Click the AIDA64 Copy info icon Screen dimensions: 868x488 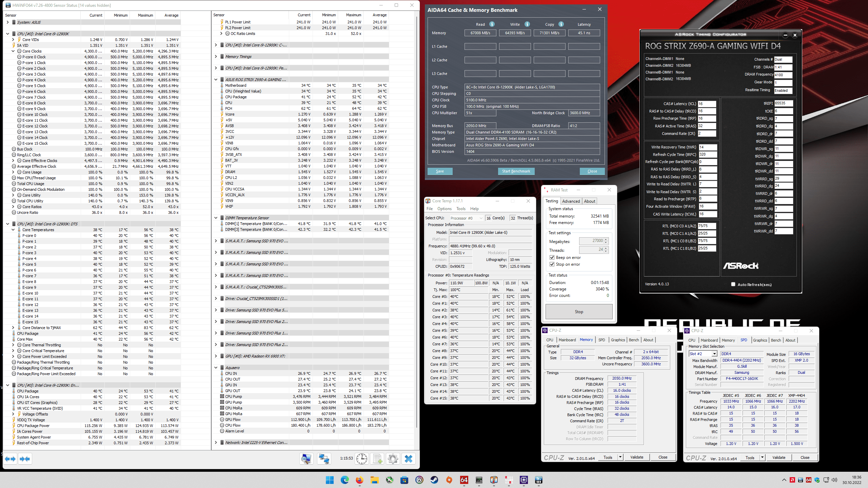tap(561, 24)
